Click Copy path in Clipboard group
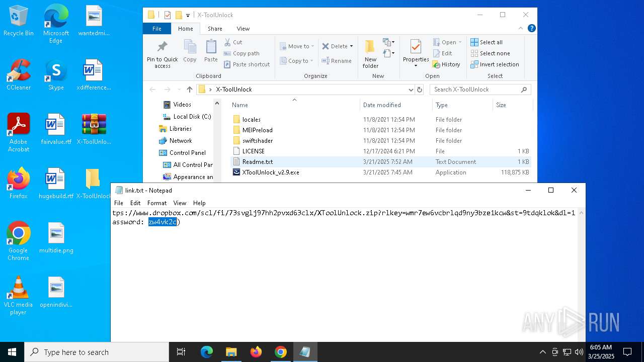The height and width of the screenshot is (362, 644). [x=242, y=53]
